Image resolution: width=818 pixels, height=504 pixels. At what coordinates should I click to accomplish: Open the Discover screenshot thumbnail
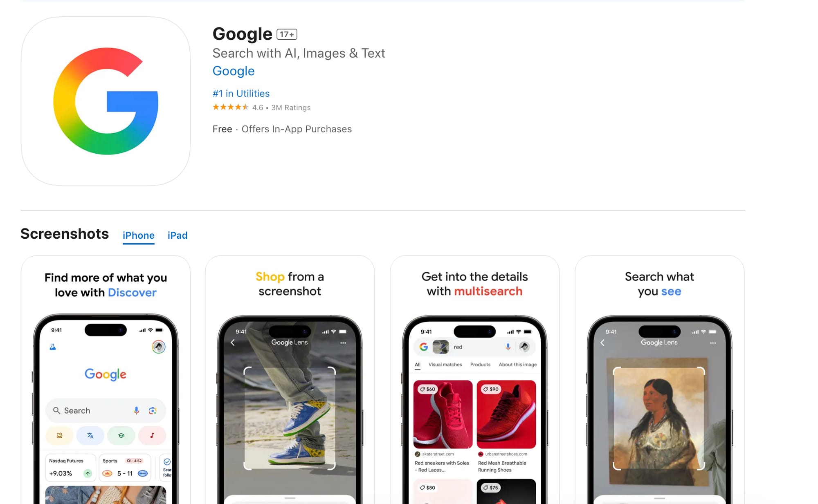[106, 379]
